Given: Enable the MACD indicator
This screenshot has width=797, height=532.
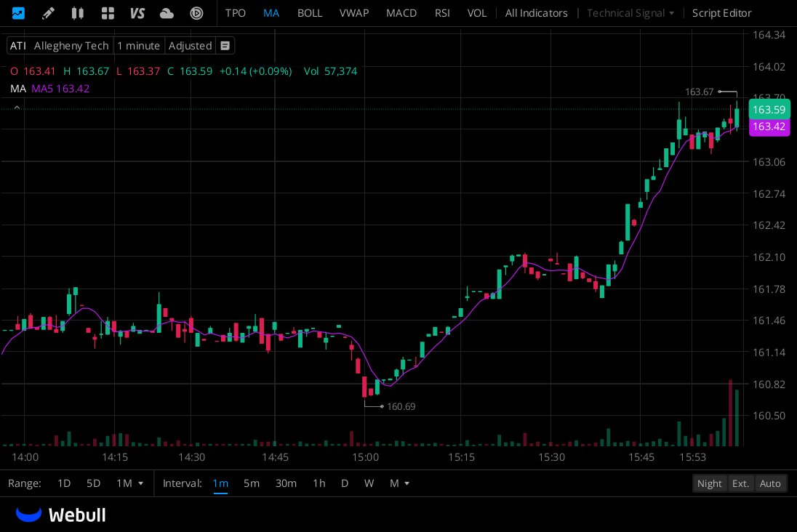Looking at the screenshot, I should tap(401, 13).
